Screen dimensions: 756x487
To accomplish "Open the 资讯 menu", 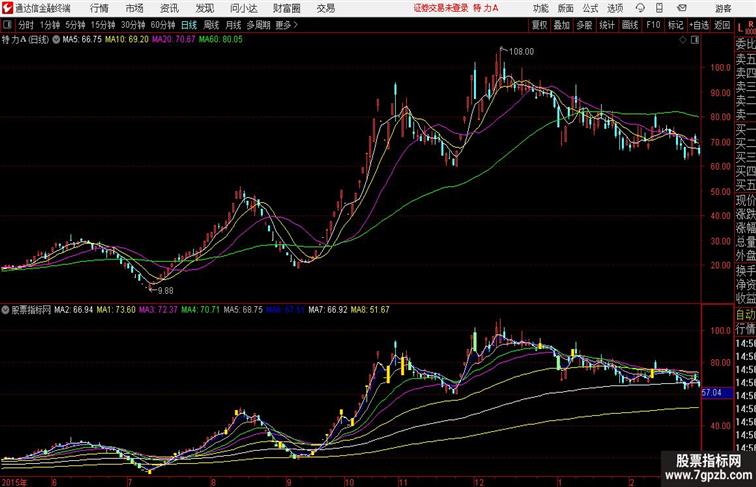I will 169,8.
